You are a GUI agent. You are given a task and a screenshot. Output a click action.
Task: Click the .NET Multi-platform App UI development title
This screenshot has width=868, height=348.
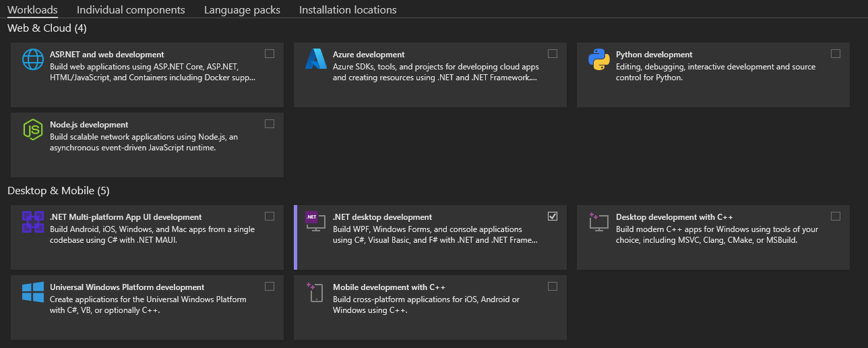[126, 217]
